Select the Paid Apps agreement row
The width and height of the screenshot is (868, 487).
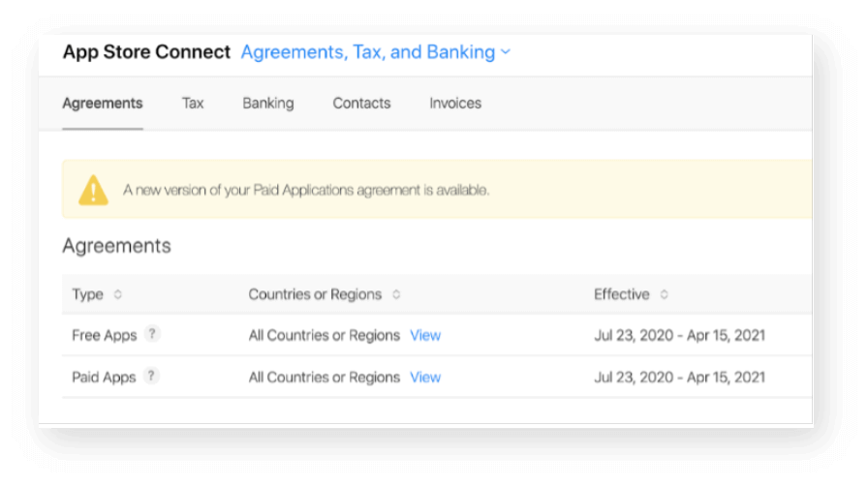pyautogui.click(x=104, y=378)
